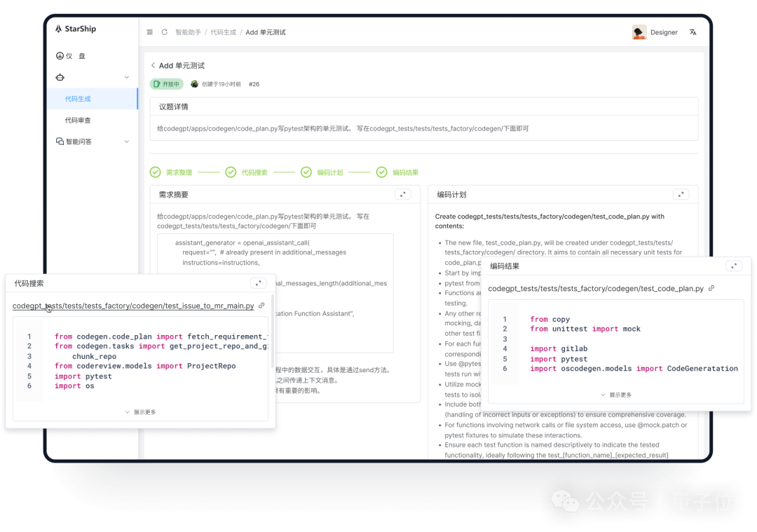Toggle the sidebar hamburger menu icon
Screen dimensions: 757x532
pos(149,32)
